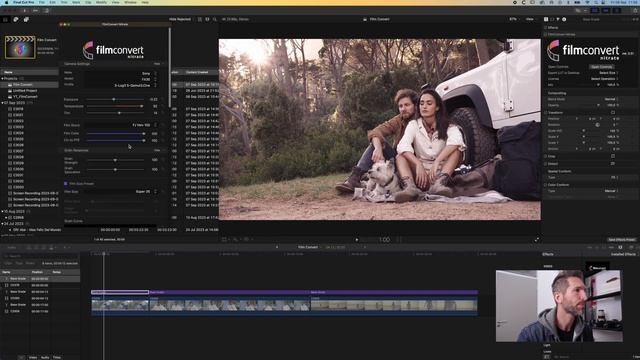Toggle the Color Conform checkbox

545,185
